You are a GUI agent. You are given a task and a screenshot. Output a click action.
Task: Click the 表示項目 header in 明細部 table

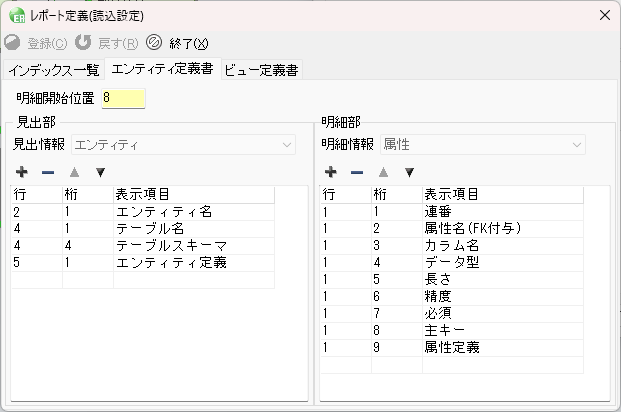tap(503, 195)
